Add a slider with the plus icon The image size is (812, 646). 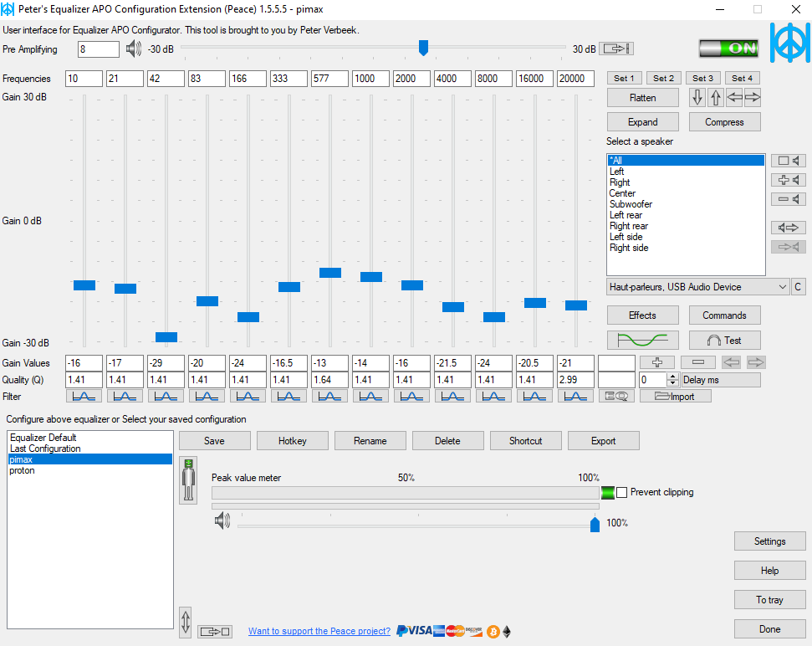click(657, 362)
